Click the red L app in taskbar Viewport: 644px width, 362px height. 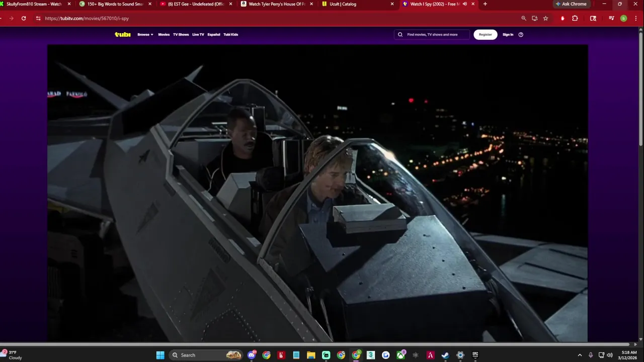(281, 355)
